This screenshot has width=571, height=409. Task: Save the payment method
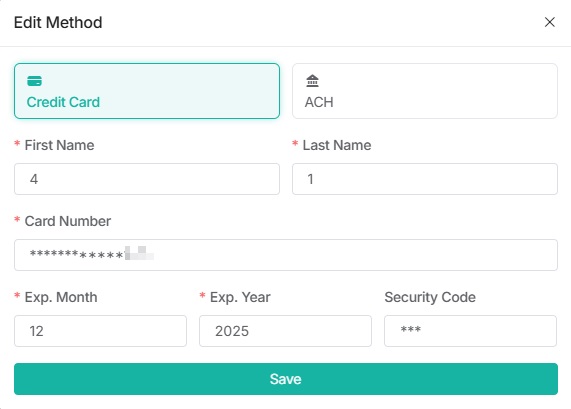pos(286,379)
